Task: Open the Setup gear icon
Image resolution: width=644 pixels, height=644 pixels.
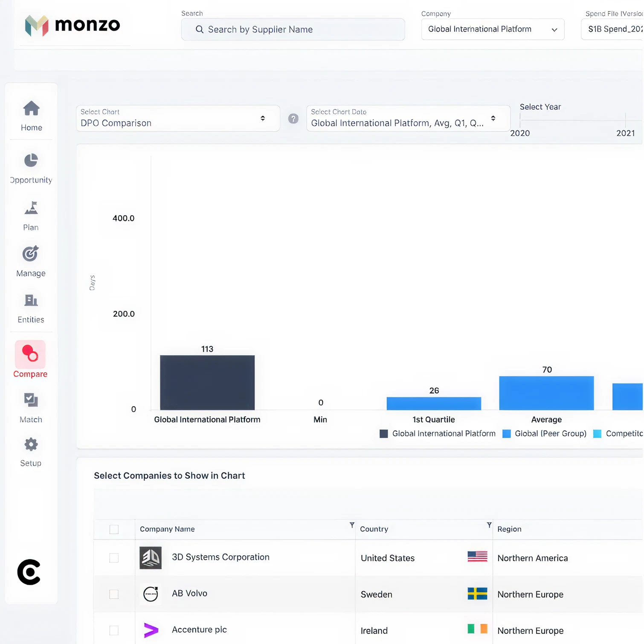Action: [x=31, y=444]
